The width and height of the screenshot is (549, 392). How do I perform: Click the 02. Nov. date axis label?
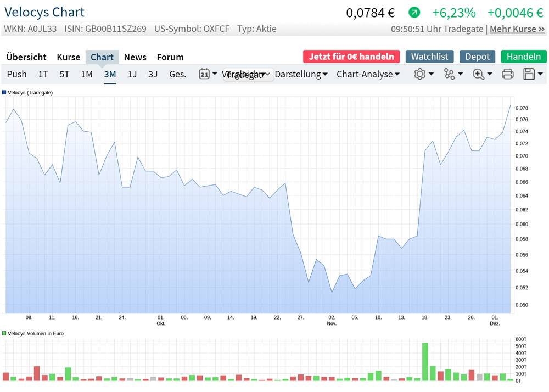click(x=332, y=320)
